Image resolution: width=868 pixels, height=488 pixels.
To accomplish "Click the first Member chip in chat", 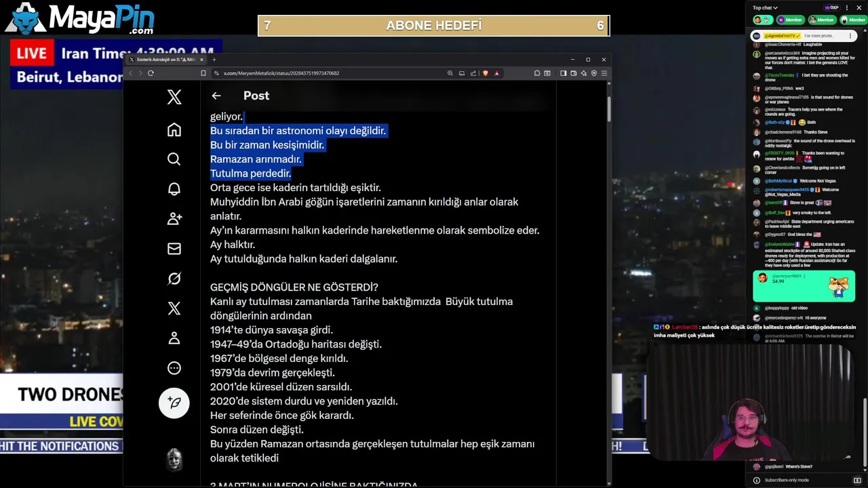I will pos(789,20).
